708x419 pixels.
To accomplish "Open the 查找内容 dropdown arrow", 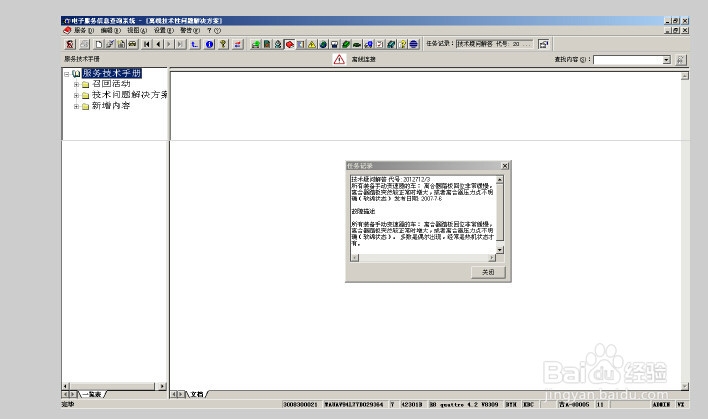I will tap(666, 60).
